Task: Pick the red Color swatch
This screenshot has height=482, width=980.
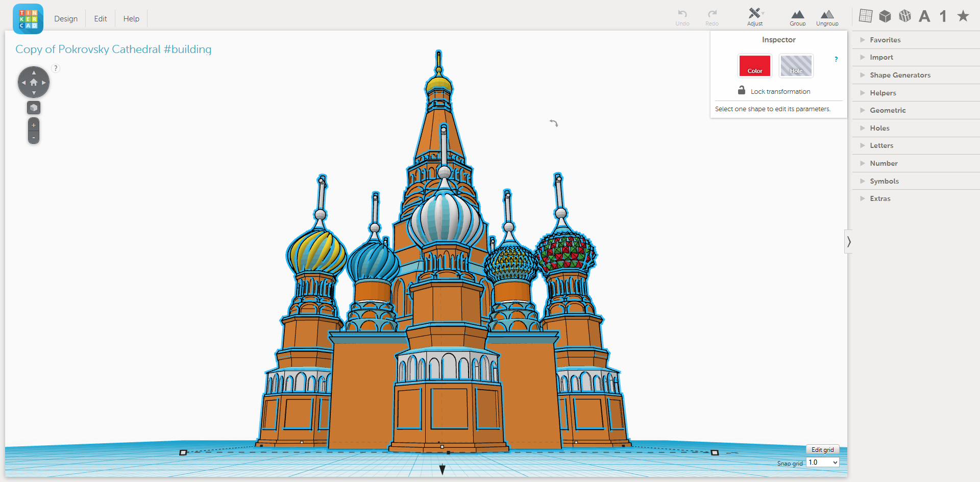Action: click(755, 66)
